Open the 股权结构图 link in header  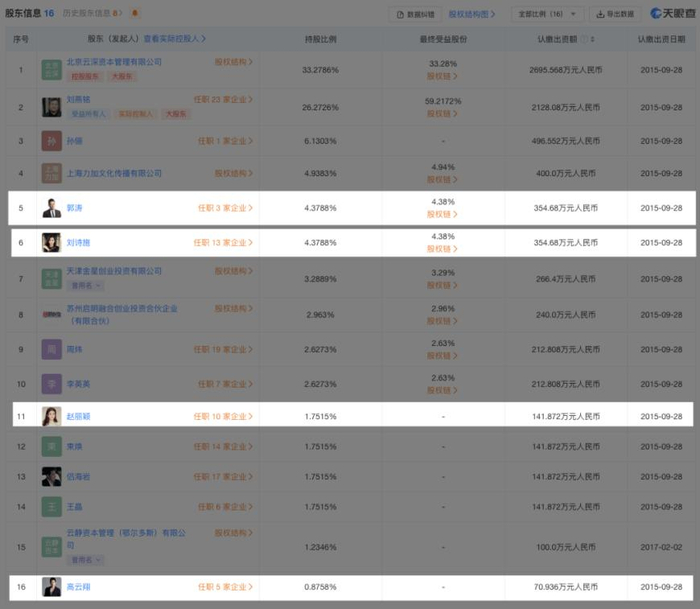(x=472, y=14)
